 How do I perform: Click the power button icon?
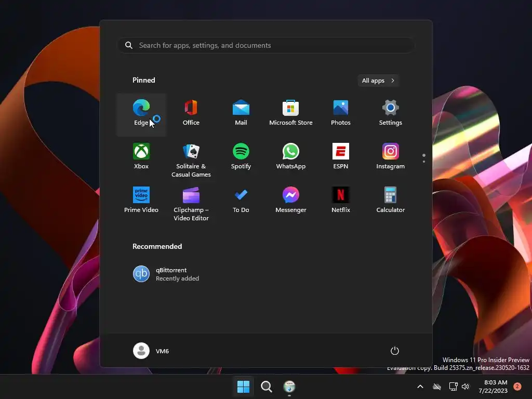tap(395, 351)
